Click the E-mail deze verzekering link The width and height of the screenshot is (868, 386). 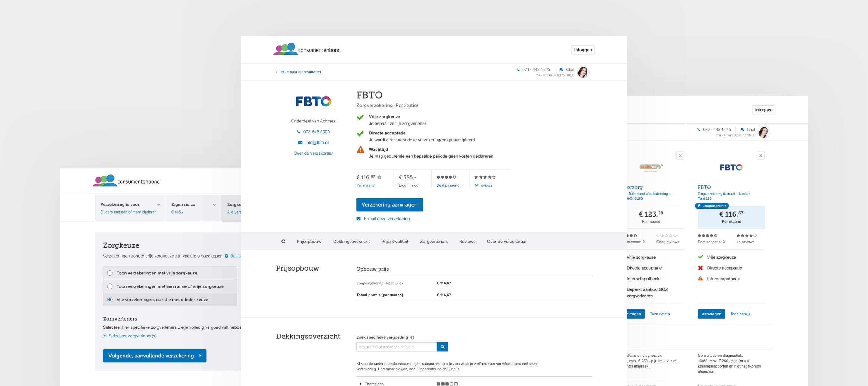click(386, 219)
